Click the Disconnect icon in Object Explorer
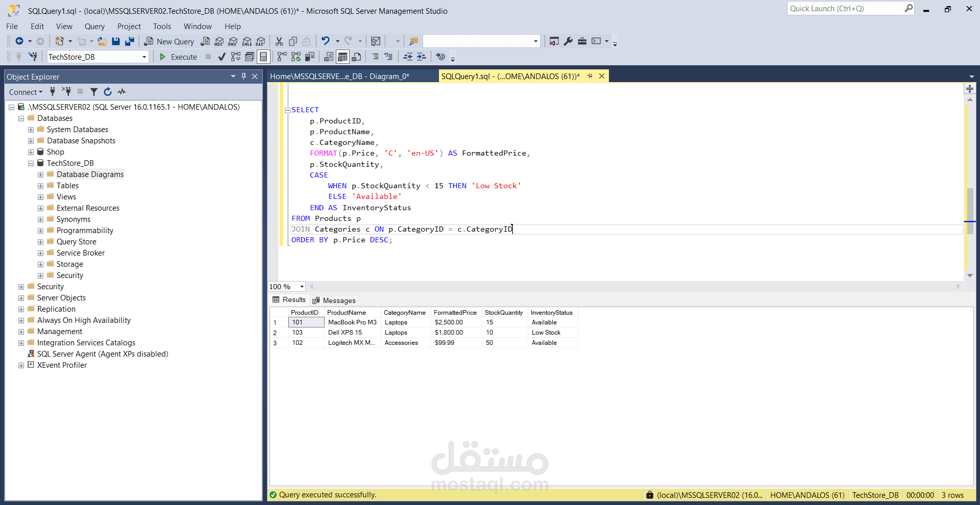 pyautogui.click(x=66, y=92)
